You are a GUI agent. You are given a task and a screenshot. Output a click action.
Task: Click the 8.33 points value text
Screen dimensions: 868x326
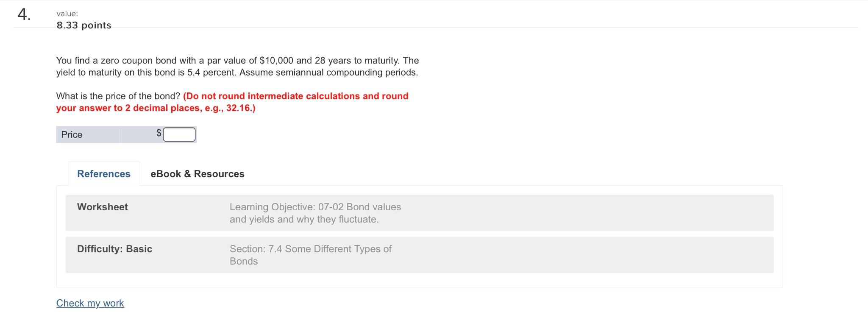83,25
